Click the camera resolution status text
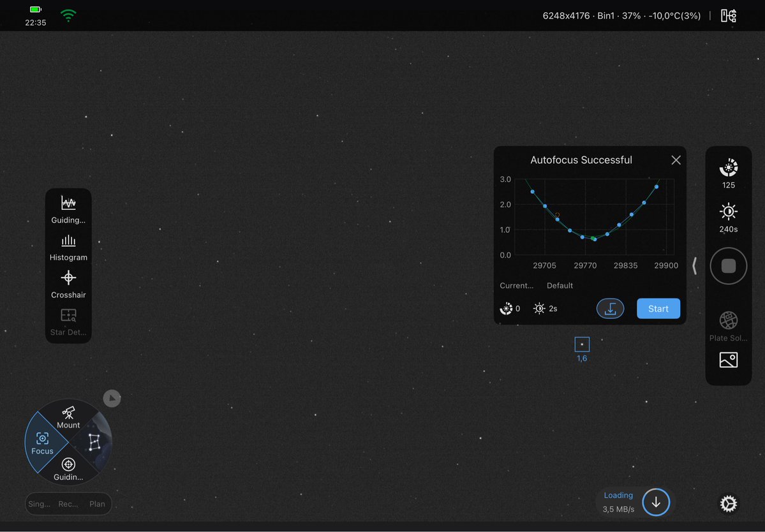The height and width of the screenshot is (532, 765). point(621,15)
